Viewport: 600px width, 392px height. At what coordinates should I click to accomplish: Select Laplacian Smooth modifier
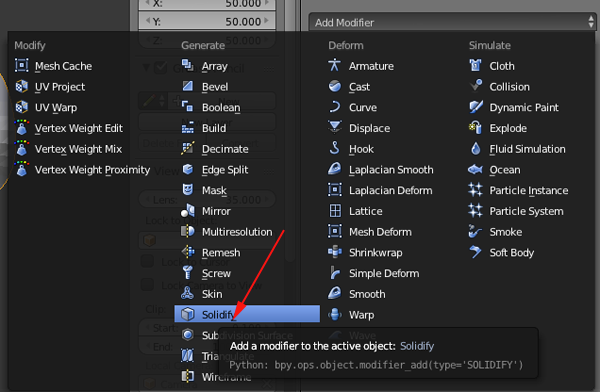(x=391, y=169)
